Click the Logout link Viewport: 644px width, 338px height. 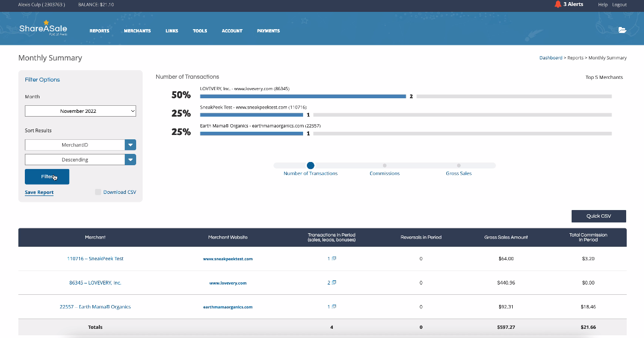click(x=619, y=4)
